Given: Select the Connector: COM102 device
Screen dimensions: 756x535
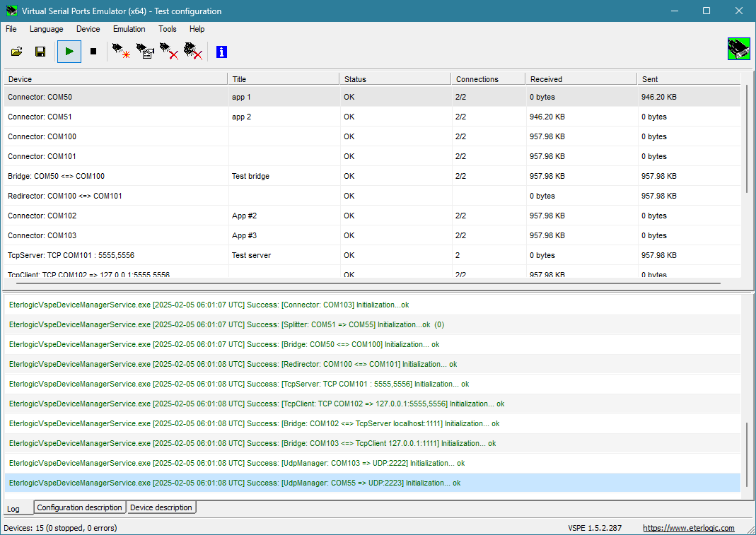Looking at the screenshot, I should pyautogui.click(x=372, y=216).
